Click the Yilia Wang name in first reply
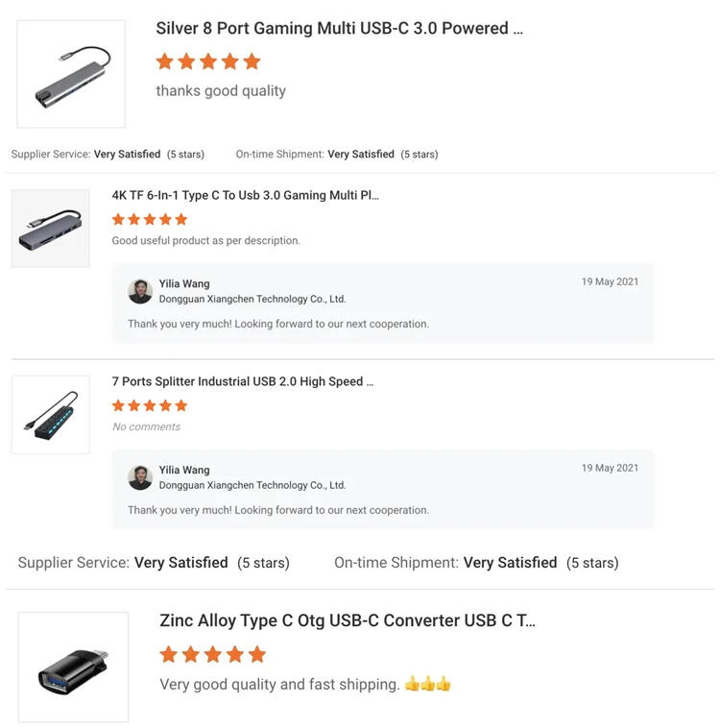Image resolution: width=720 pixels, height=728 pixels. tap(184, 284)
